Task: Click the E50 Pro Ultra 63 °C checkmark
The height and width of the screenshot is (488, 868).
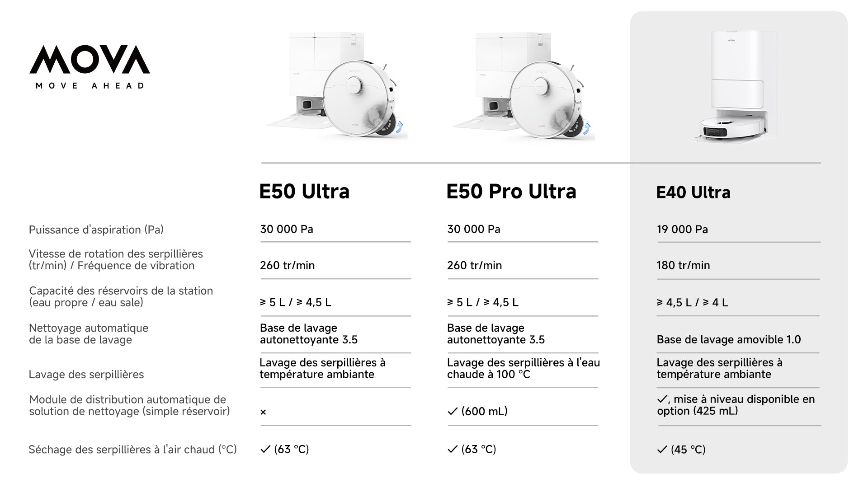Action: (x=453, y=449)
